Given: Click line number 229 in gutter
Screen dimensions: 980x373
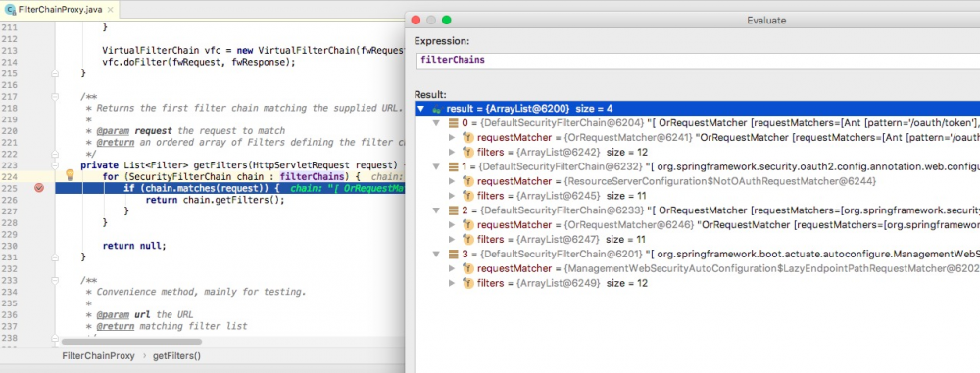Looking at the screenshot, I should click(x=9, y=234).
